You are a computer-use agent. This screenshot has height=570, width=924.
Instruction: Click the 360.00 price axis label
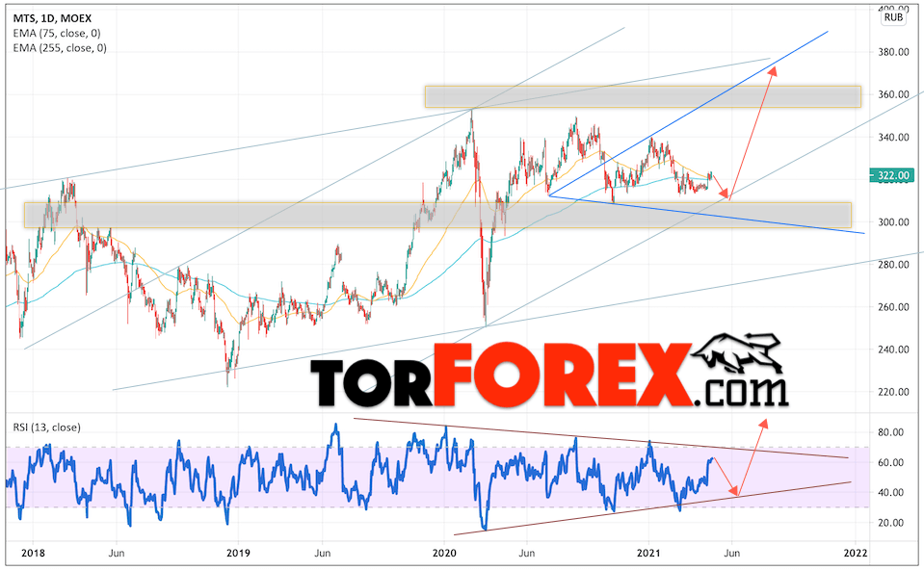[x=893, y=94]
